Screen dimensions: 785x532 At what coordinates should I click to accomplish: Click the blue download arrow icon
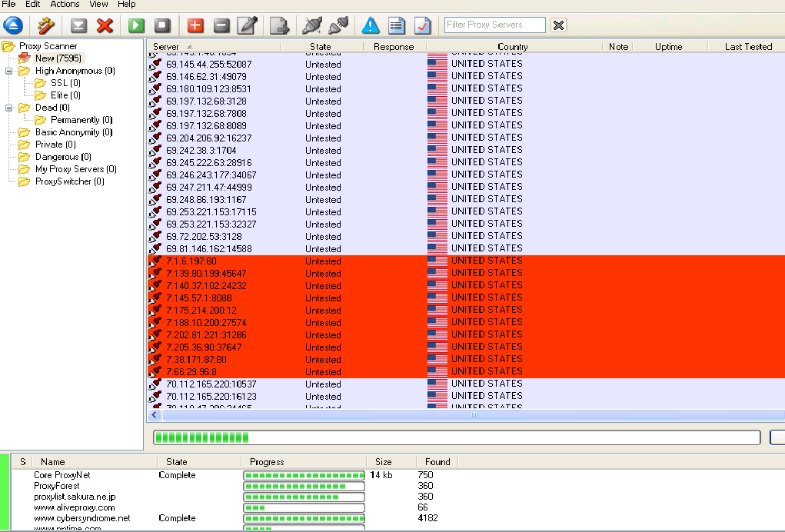(12, 25)
